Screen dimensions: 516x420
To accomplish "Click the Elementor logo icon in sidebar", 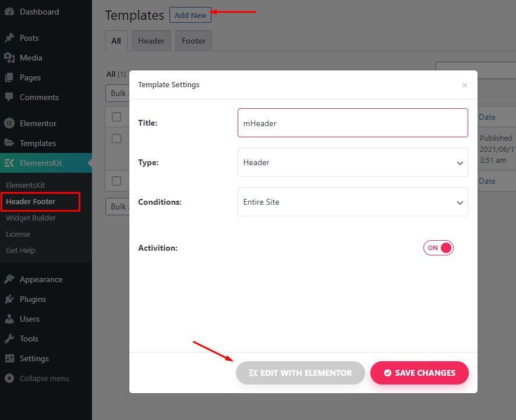I will (9, 123).
